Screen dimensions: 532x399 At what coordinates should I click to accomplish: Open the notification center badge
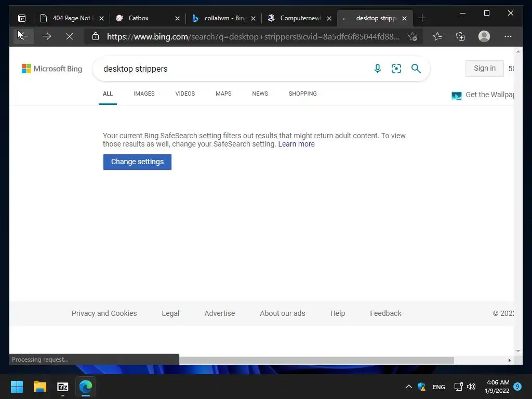(517, 387)
